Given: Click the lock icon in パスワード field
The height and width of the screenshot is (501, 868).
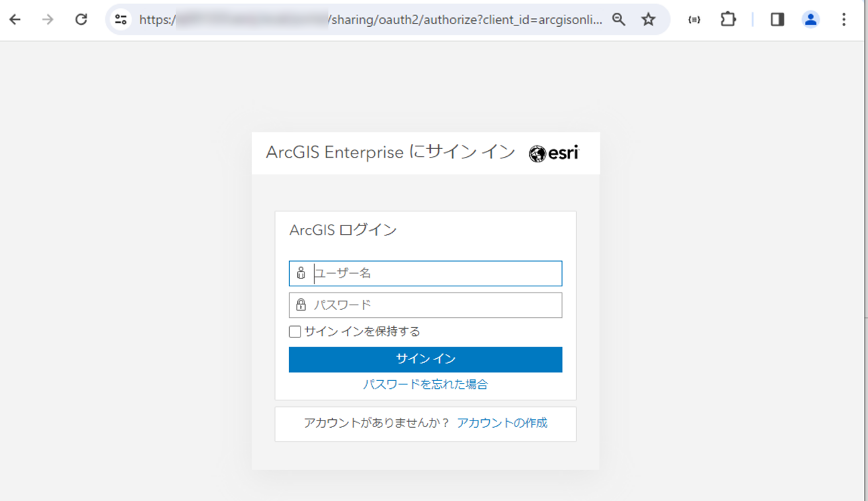Looking at the screenshot, I should click(301, 305).
